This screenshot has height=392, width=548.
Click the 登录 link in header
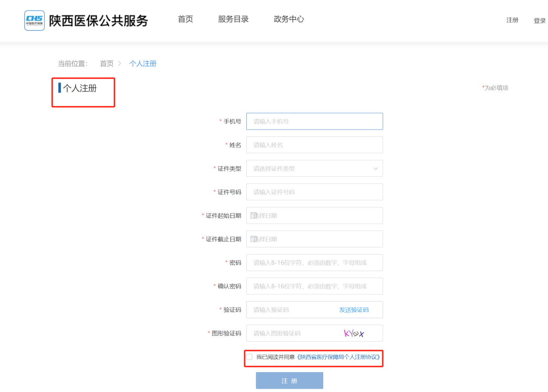(539, 21)
